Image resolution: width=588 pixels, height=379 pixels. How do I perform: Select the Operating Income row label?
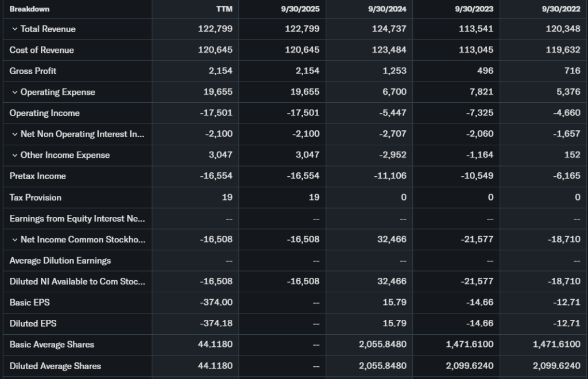44,113
